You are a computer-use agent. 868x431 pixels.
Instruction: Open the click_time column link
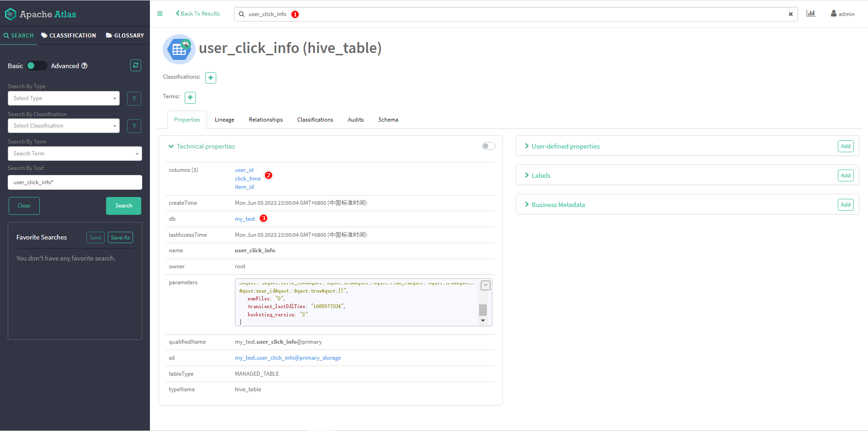pos(248,179)
